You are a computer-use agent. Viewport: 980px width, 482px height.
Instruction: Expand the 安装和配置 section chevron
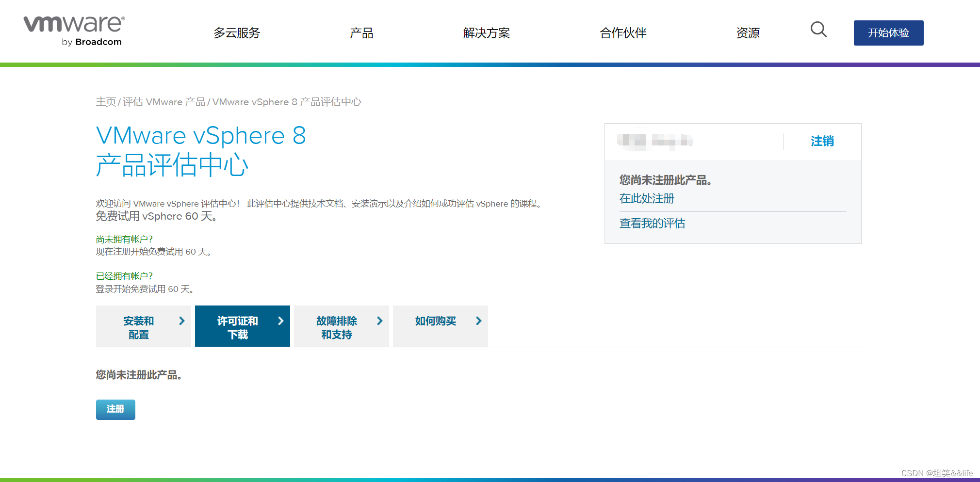[182, 321]
